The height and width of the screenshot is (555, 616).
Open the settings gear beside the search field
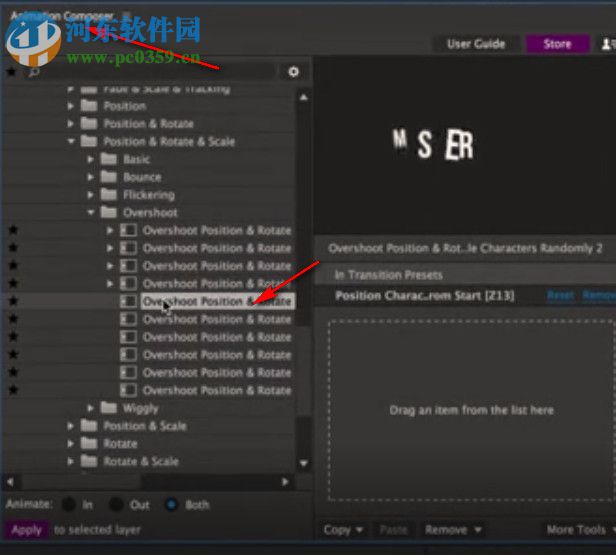pos(293,72)
